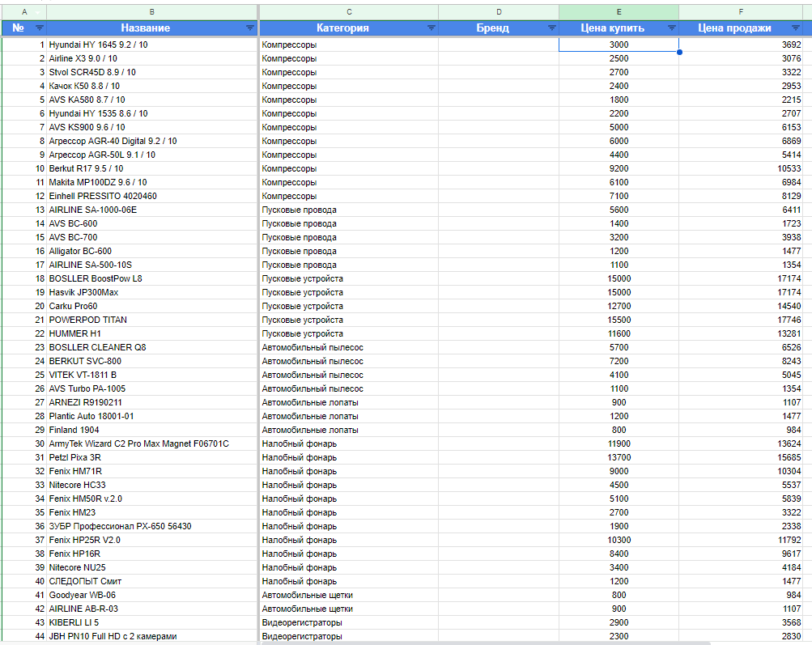Viewport: 812px width, 645px height.
Task: Select cell KIBERLI LI 5
Action: pos(151,622)
